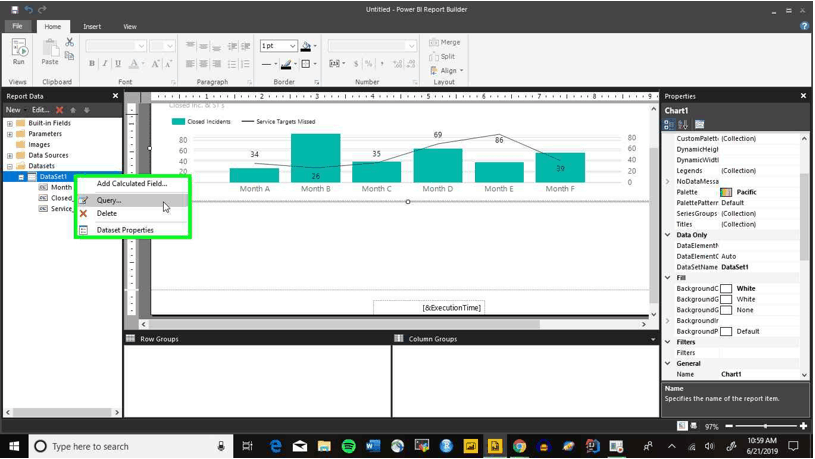Viewport: 815px width, 459px height.
Task: Switch to the Insert ribbon tab
Action: pyautogui.click(x=92, y=27)
